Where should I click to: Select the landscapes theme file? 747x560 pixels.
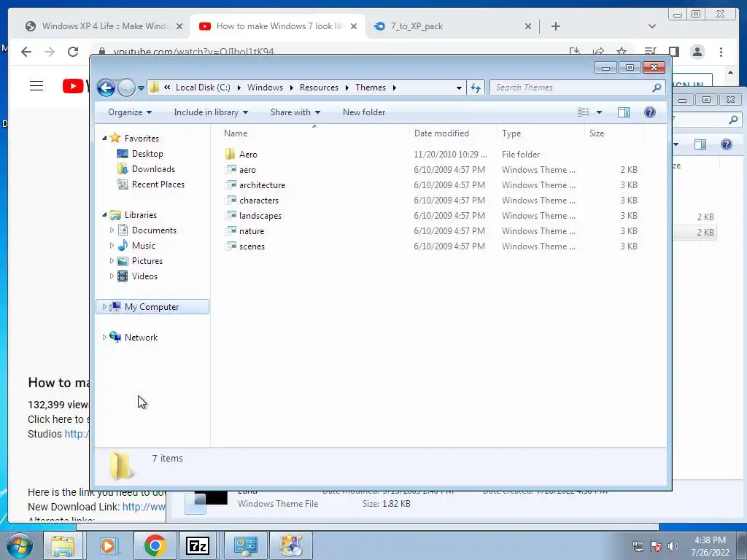(x=260, y=216)
